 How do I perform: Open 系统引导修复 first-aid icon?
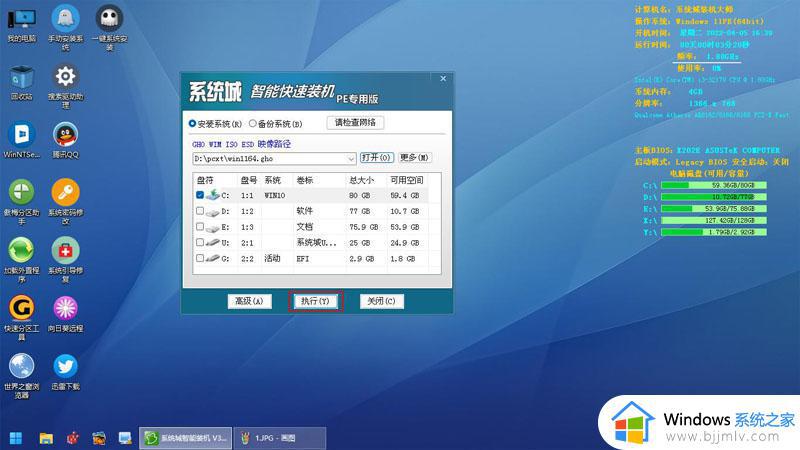[x=65, y=260]
